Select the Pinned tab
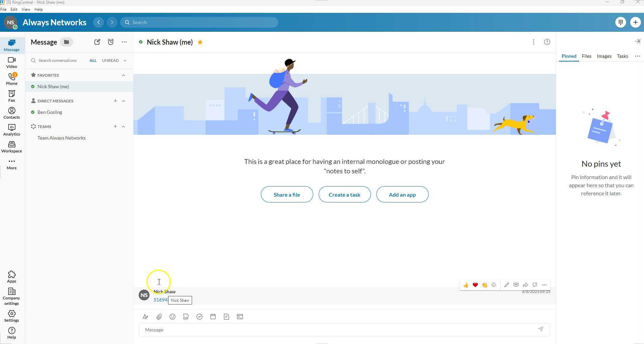 [569, 56]
